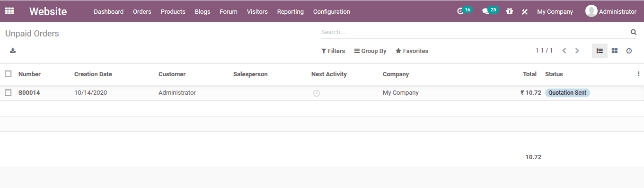
Task: Go to next page arrow
Action: pos(577,51)
